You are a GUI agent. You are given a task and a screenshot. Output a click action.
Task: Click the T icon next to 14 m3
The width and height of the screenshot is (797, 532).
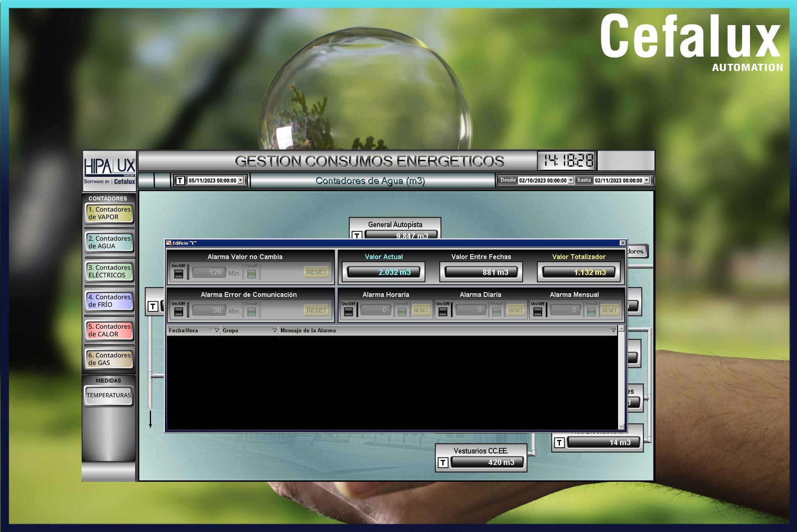pyautogui.click(x=559, y=442)
